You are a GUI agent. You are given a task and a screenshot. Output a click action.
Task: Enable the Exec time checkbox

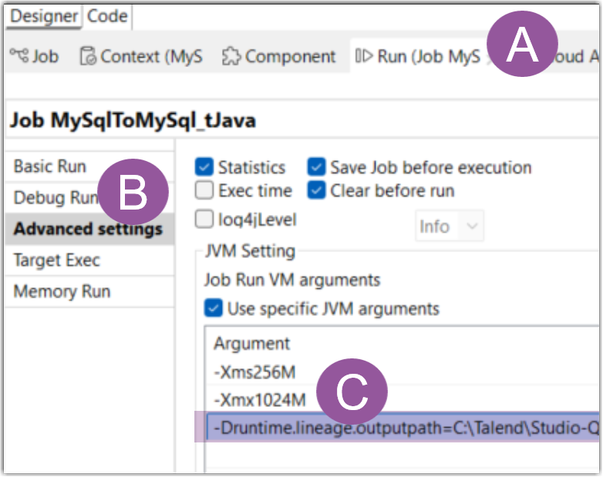tap(204, 190)
